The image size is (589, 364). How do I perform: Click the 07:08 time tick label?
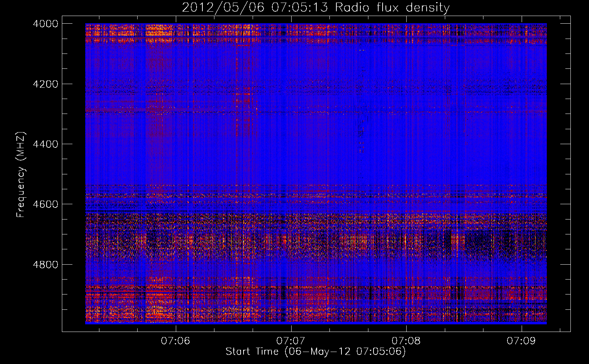(x=406, y=341)
